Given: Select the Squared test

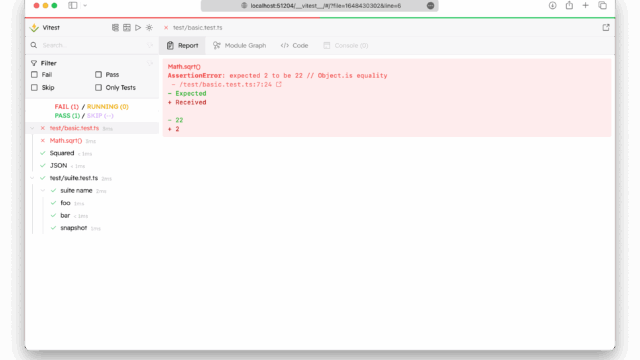Looking at the screenshot, I should click(x=92, y=153).
